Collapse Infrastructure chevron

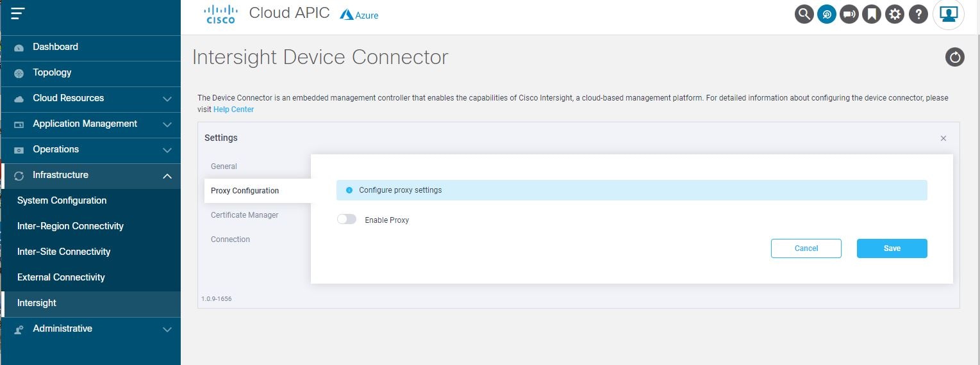point(167,176)
